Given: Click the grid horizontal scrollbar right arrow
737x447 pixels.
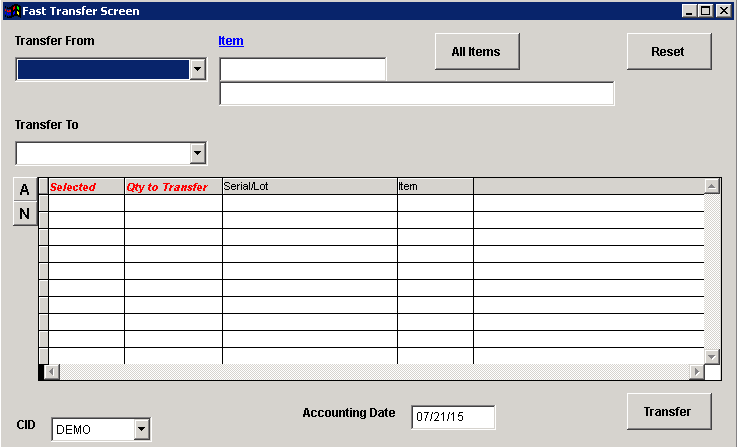Looking at the screenshot, I should (697, 372).
